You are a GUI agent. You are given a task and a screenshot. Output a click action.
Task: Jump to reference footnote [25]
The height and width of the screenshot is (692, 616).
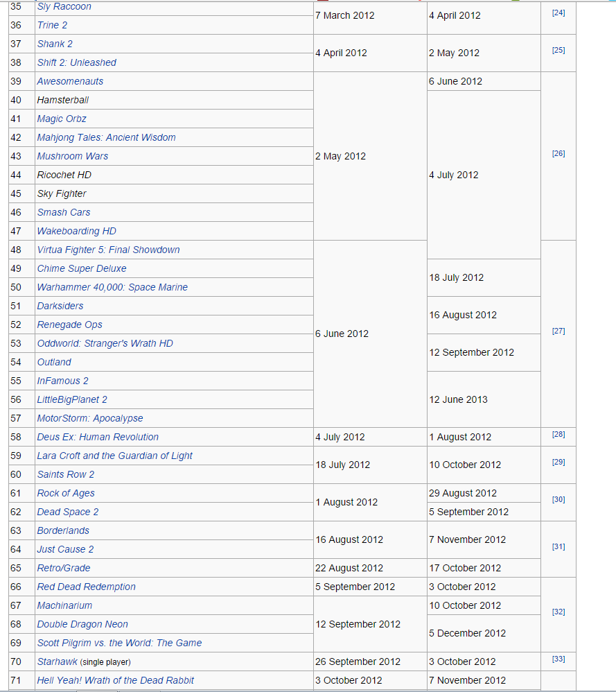click(558, 51)
